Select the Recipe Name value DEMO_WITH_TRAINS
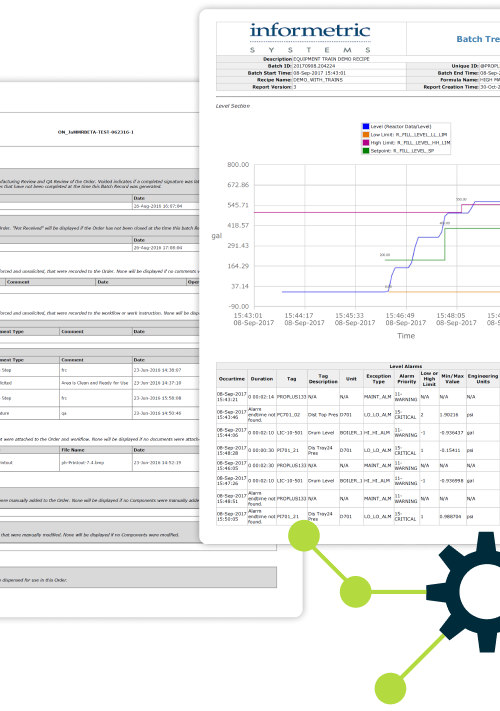The image size is (500, 711). tap(318, 80)
